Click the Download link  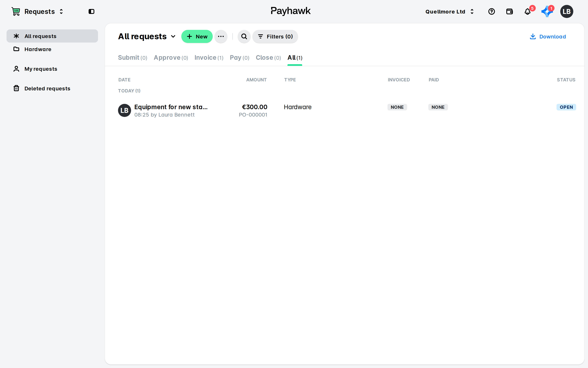pos(548,37)
